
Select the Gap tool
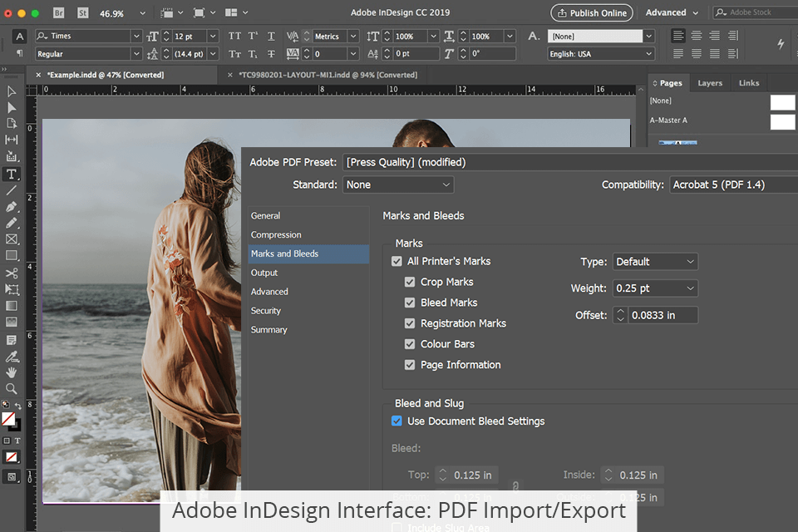pos(11,140)
